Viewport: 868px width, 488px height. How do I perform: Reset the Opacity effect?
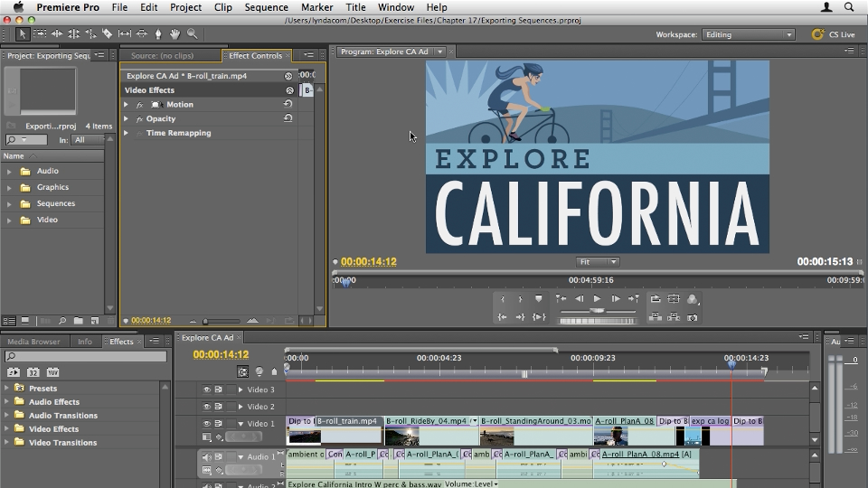point(288,117)
